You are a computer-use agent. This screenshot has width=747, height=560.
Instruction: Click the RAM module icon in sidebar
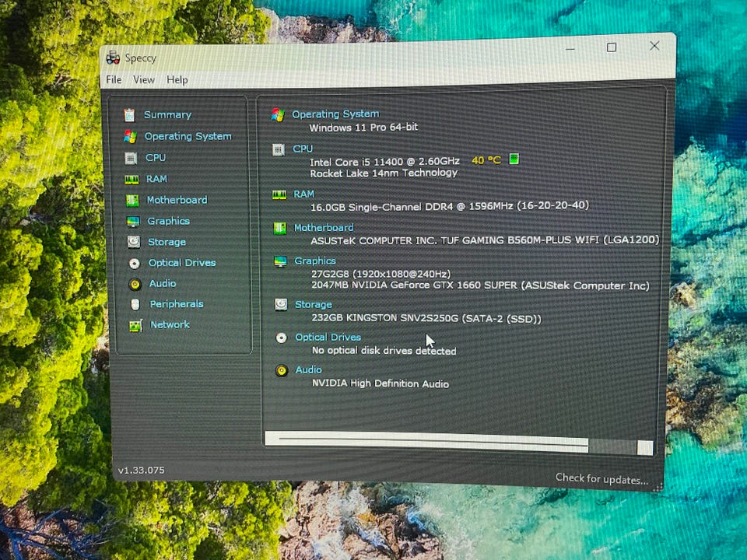click(x=132, y=179)
